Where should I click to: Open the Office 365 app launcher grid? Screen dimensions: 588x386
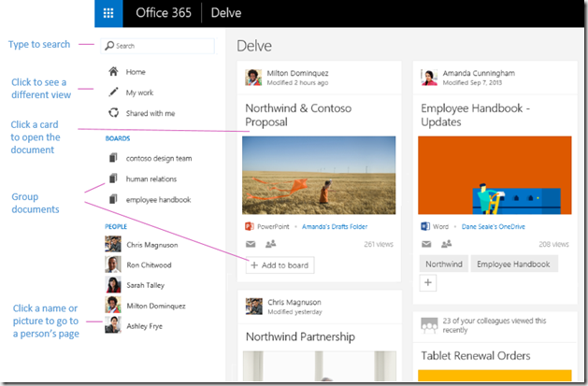(108, 13)
